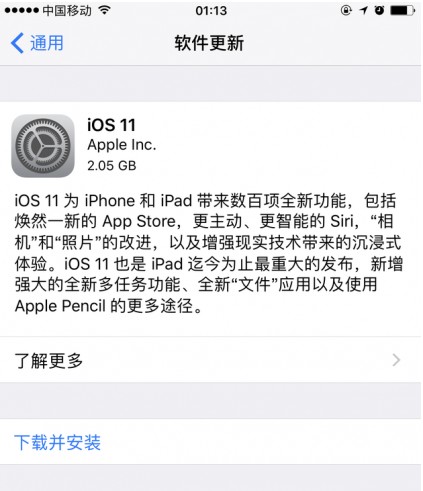Tap the rotation lock status icon
This screenshot has height=491, width=423.
[346, 11]
